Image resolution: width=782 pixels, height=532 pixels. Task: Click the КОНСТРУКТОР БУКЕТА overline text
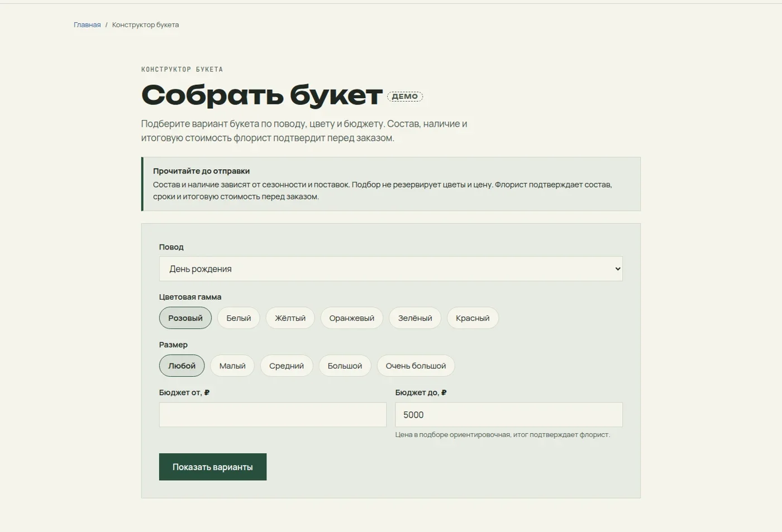pos(182,69)
